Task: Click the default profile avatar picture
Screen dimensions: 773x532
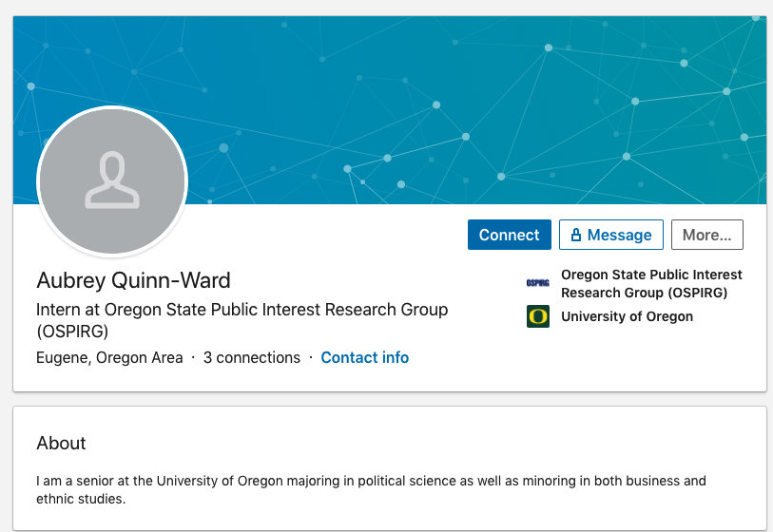Action: click(x=112, y=181)
